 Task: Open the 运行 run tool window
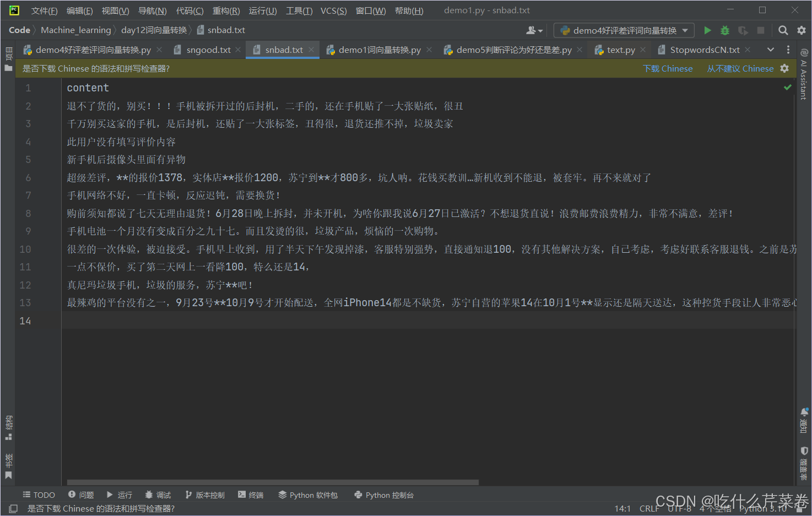119,495
